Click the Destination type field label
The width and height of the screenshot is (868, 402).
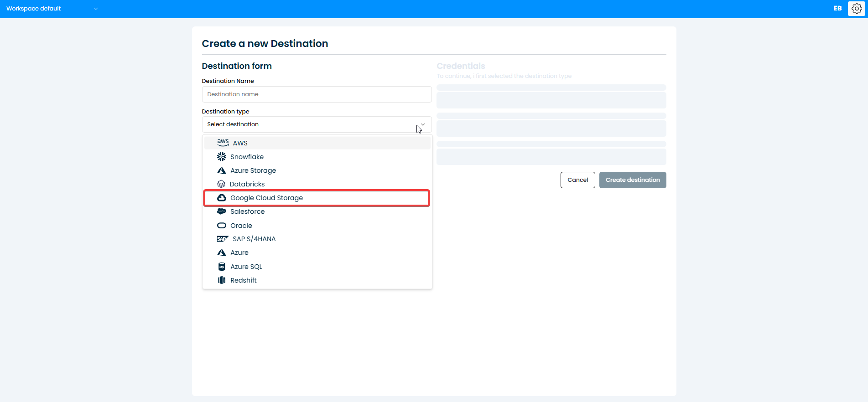tap(225, 112)
